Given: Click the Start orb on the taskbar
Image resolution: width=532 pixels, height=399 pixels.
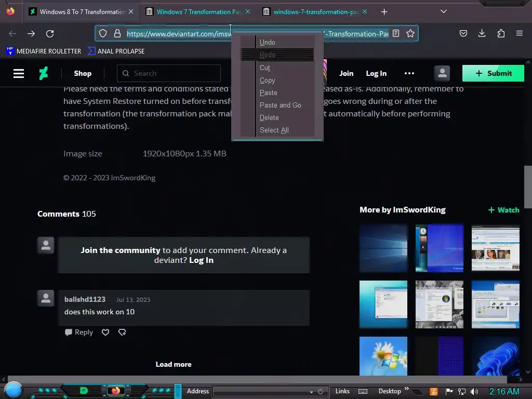Looking at the screenshot, I should coord(14,390).
